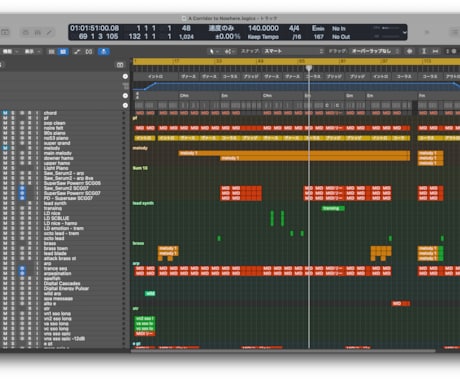Click the No In MIDI indicator
The height and width of the screenshot is (380, 460).
[x=339, y=29]
